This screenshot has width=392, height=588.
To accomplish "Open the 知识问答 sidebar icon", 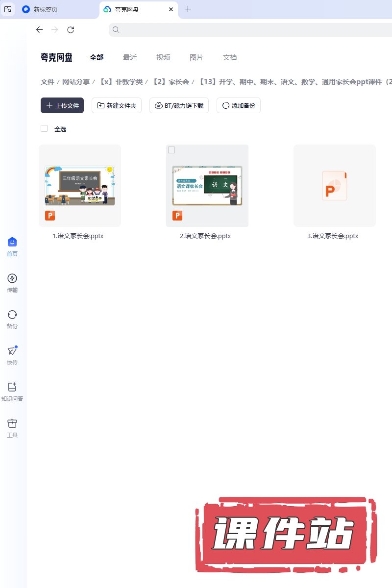I will [12, 388].
